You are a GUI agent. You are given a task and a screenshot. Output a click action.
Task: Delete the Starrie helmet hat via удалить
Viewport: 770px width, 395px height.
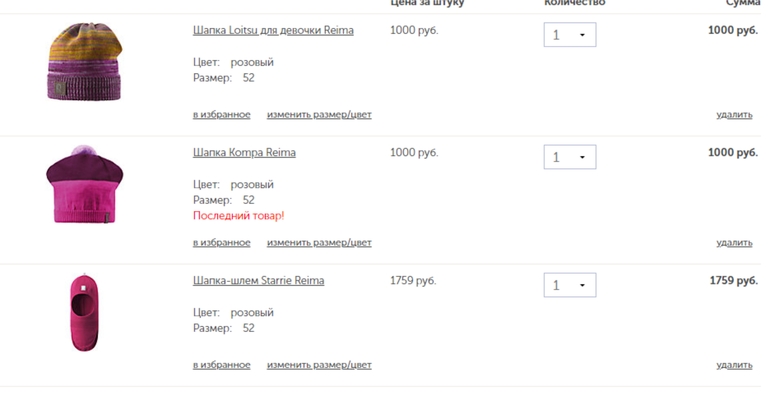coord(734,366)
